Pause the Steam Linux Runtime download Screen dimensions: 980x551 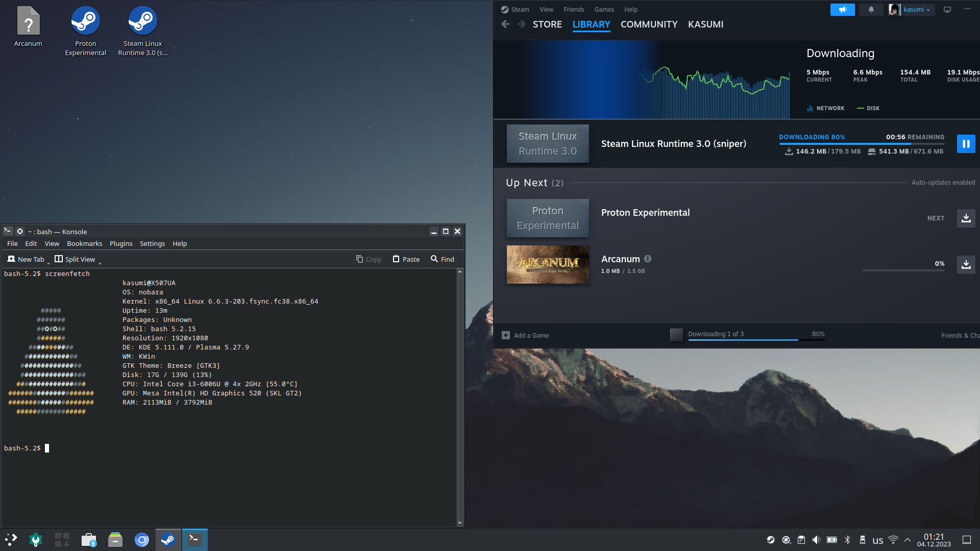coord(966,144)
